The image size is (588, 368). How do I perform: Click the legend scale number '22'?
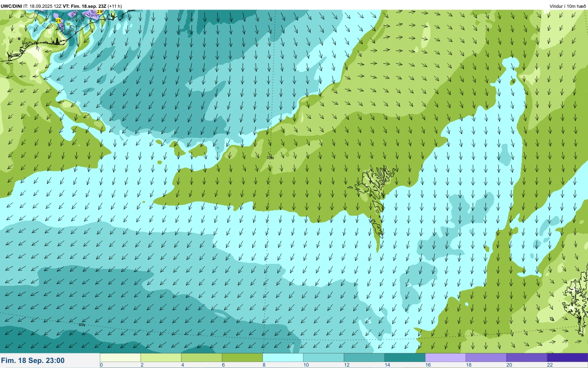[550, 365]
